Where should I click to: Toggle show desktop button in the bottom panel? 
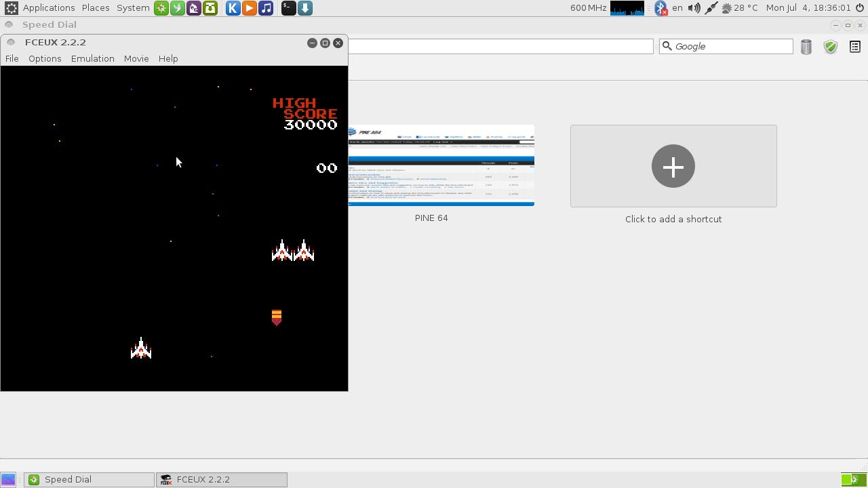(x=8, y=480)
